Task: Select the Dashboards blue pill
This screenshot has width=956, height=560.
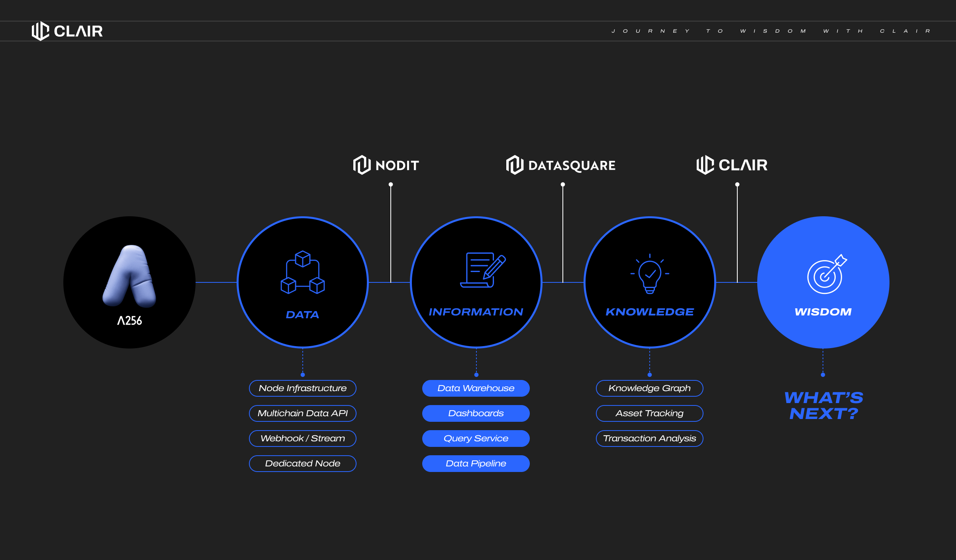Action: (476, 413)
